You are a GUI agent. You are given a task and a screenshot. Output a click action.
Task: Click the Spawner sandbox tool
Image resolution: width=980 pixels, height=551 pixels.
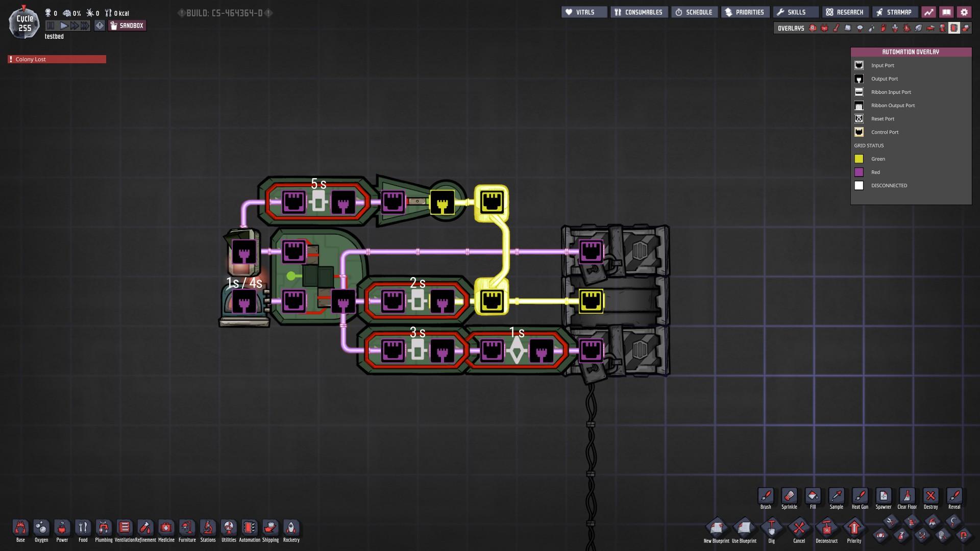coord(883,496)
